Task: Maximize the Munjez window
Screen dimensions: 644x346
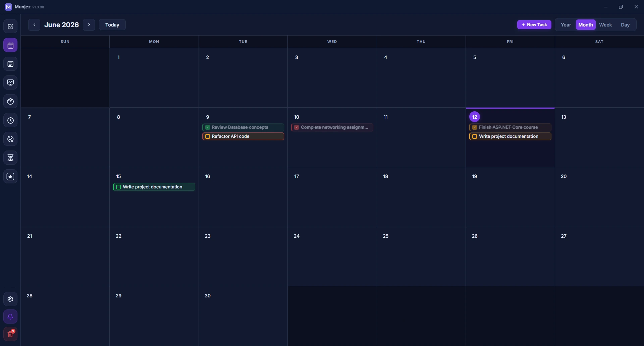Action: pyautogui.click(x=621, y=7)
